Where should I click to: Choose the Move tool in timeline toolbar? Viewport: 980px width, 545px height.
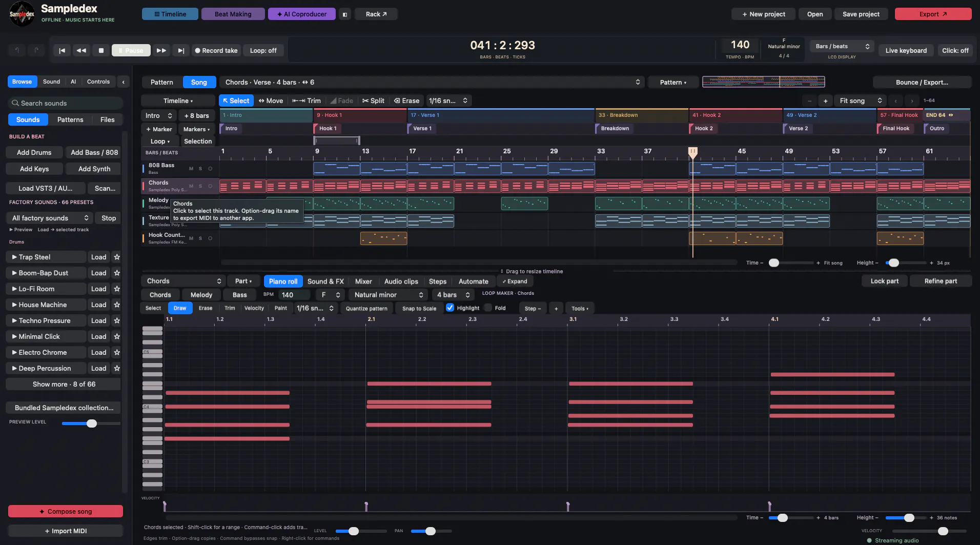(x=271, y=100)
